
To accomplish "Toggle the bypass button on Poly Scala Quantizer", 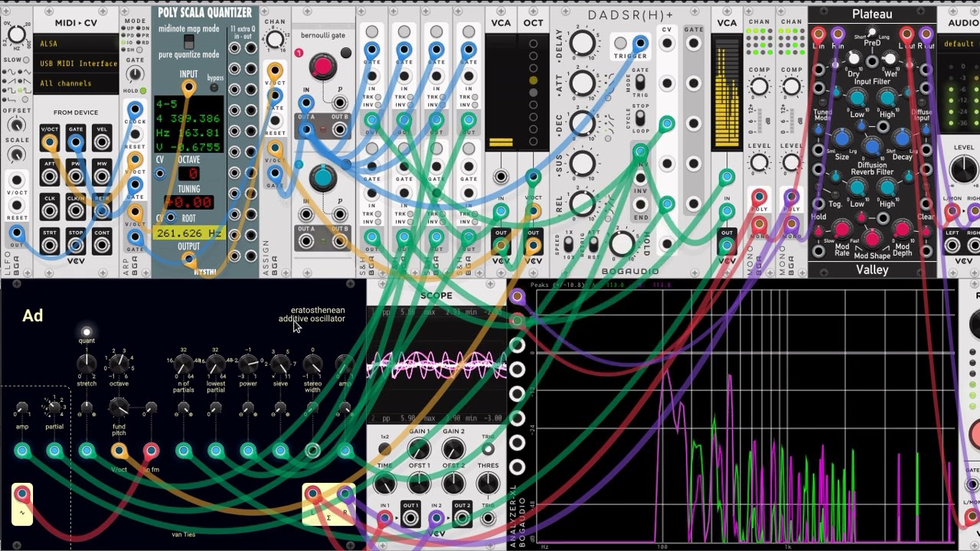I will click(x=214, y=87).
